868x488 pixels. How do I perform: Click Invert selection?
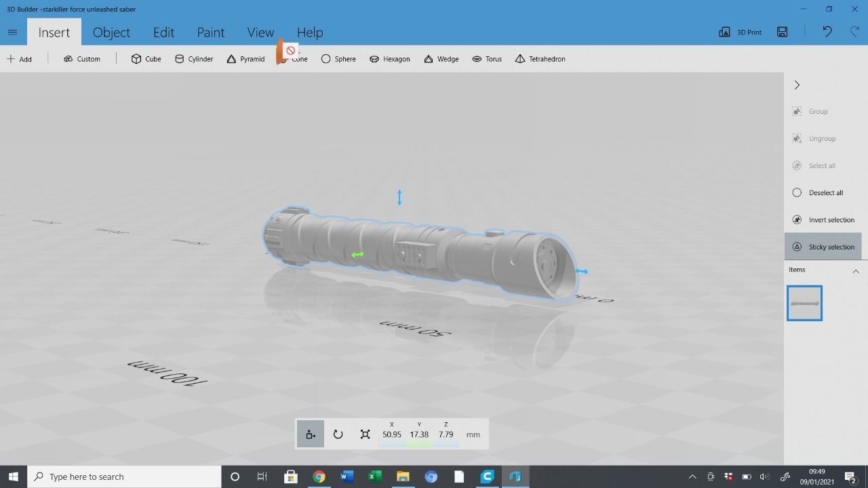click(823, 220)
